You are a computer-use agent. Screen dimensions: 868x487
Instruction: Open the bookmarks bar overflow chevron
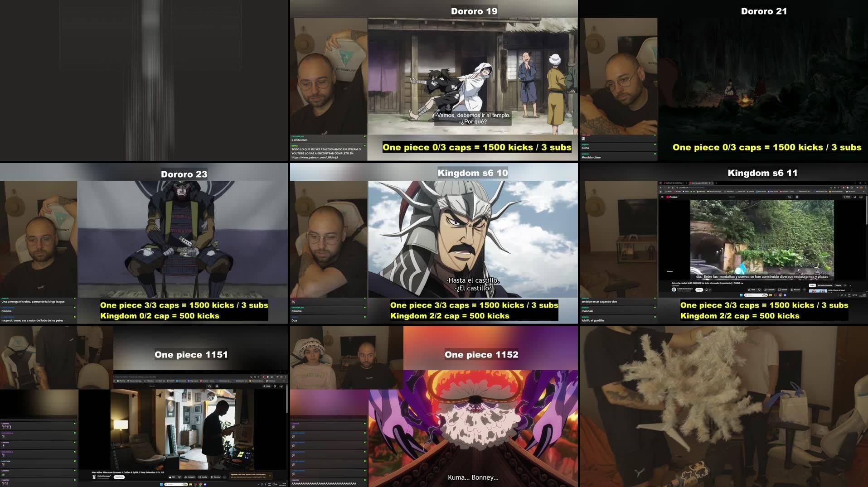863,192
